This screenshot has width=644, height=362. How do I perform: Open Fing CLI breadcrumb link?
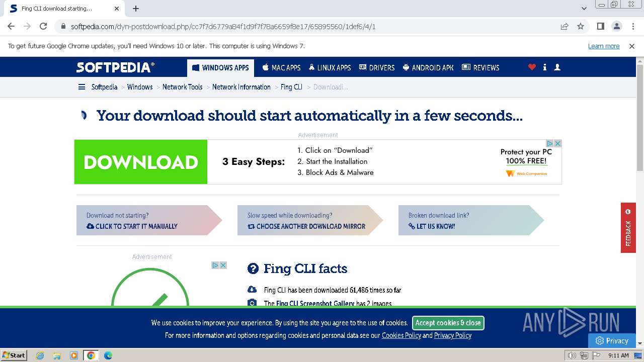tap(291, 87)
